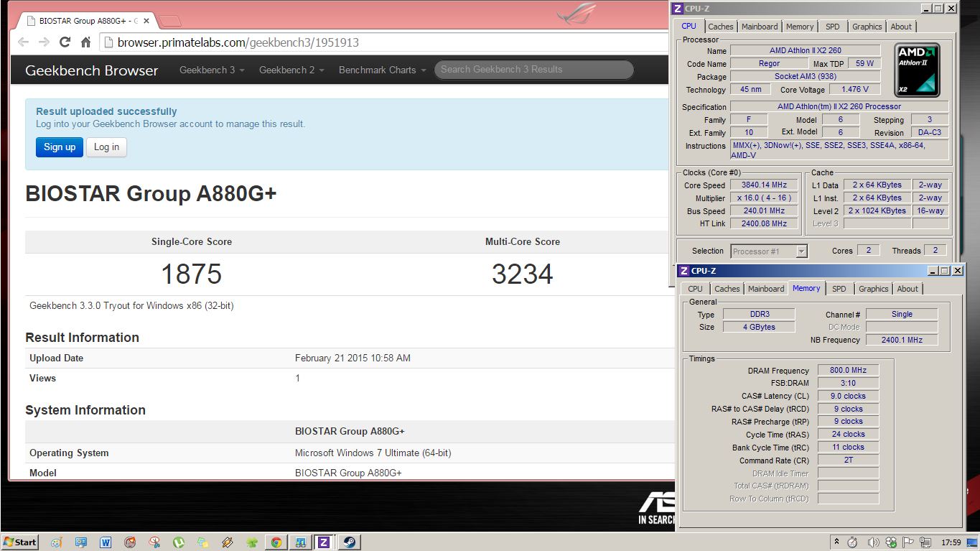Click the browser back arrow
Image resolution: width=980 pixels, height=551 pixels.
pos(23,42)
